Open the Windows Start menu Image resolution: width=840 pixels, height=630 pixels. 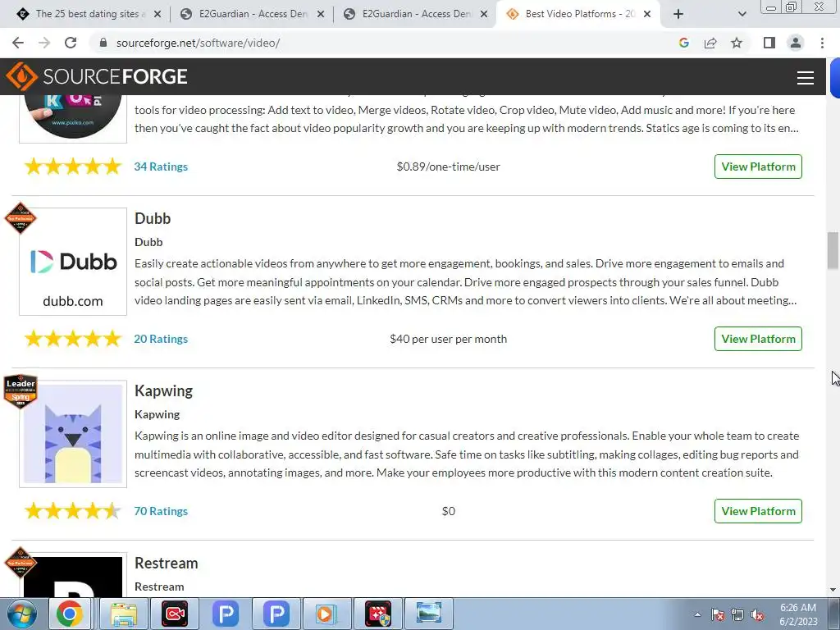tap(21, 614)
